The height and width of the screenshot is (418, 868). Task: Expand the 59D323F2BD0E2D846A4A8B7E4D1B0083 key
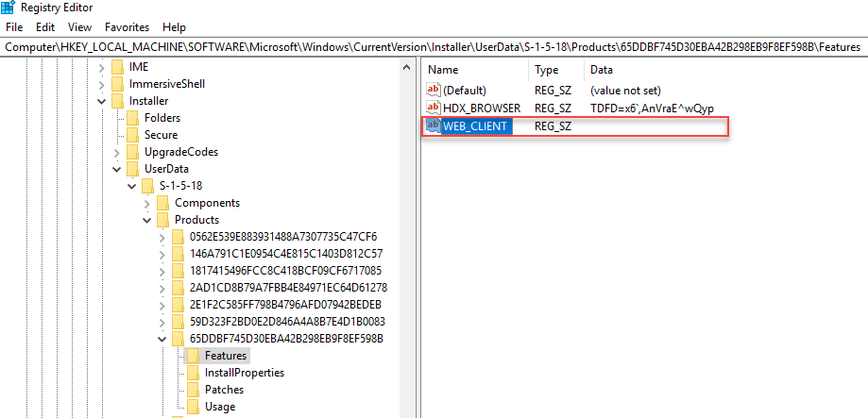[x=162, y=322]
